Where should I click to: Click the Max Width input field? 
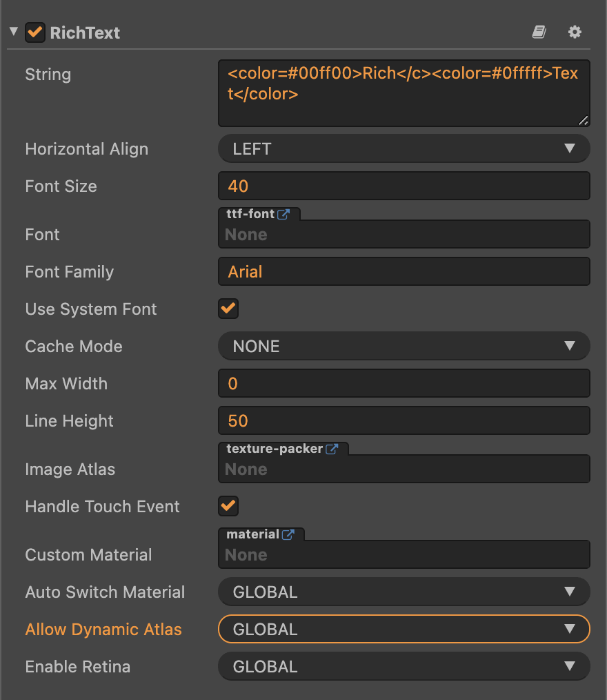404,384
